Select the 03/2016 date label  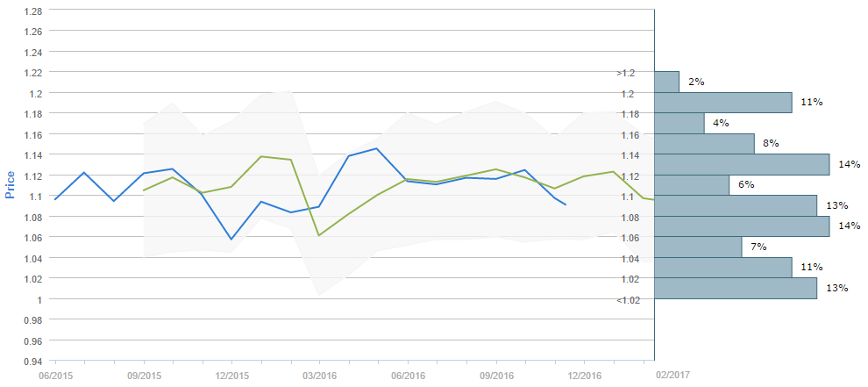[x=319, y=374]
